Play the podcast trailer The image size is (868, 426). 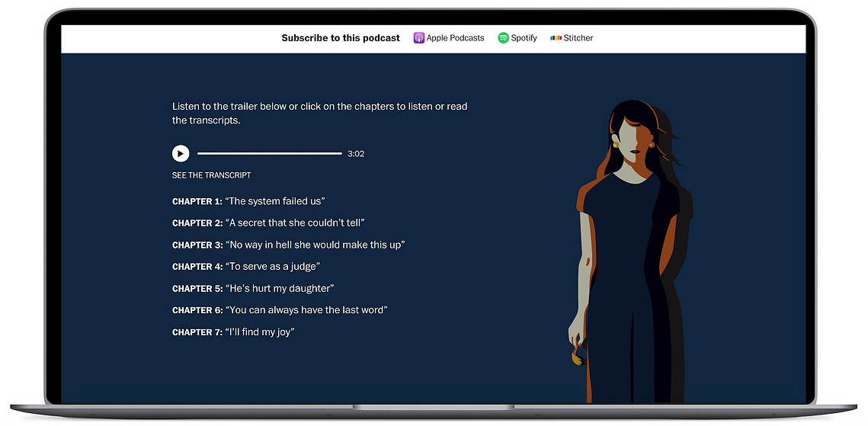tap(181, 154)
